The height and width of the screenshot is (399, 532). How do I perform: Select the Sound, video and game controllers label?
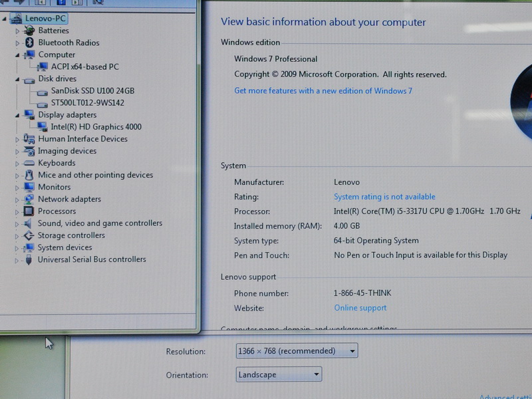point(100,223)
